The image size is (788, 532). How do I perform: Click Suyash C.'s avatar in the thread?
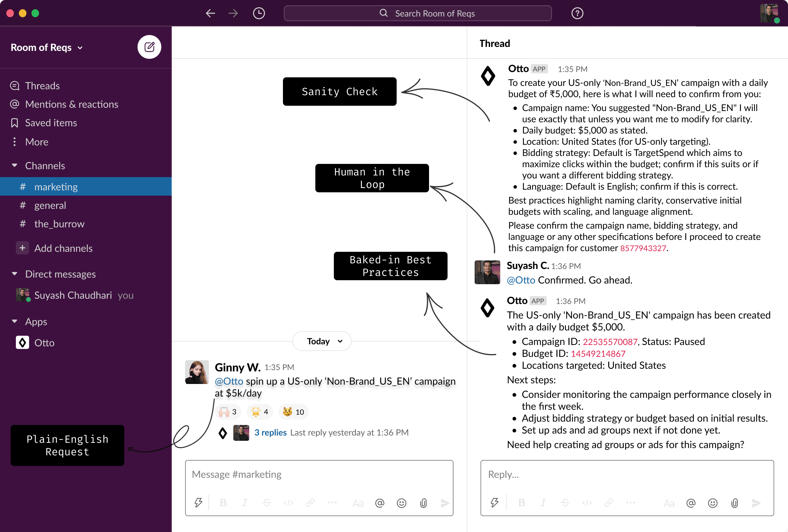click(487, 272)
